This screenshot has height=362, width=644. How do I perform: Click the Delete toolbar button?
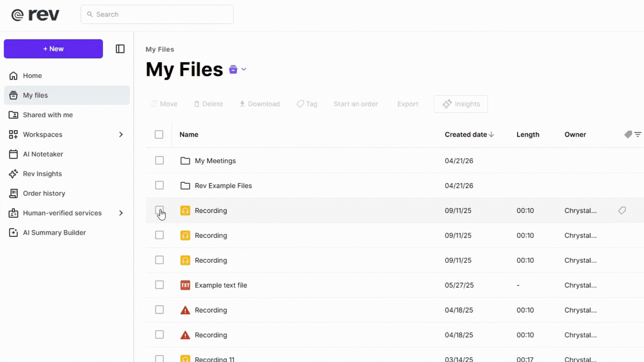[x=209, y=104]
